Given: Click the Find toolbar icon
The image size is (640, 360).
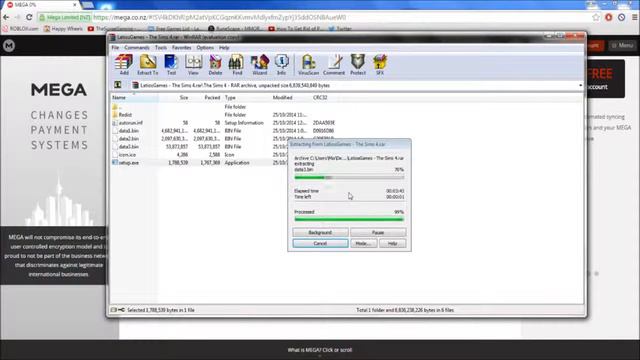Looking at the screenshot, I should 237,64.
